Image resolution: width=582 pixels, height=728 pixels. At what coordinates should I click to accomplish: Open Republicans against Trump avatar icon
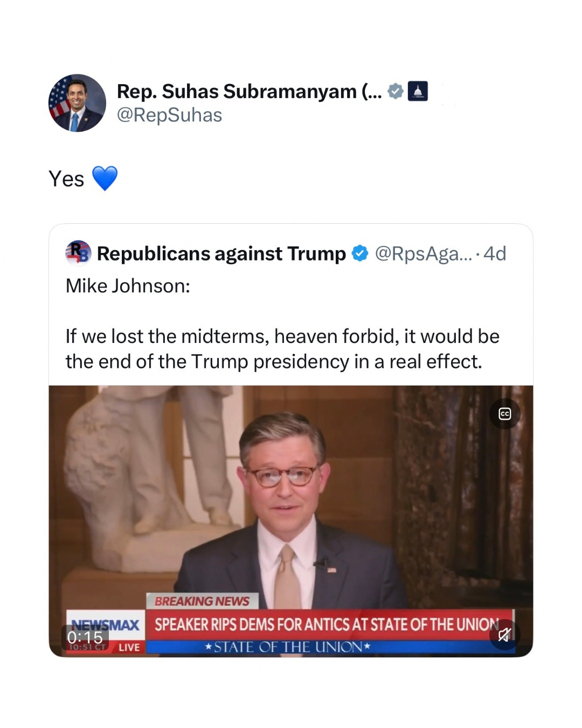[78, 253]
